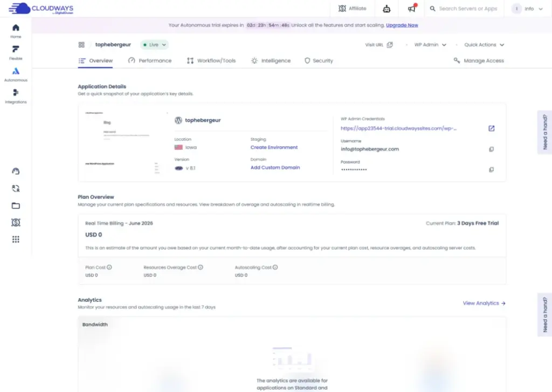Expand the Live status dropdown

154,45
